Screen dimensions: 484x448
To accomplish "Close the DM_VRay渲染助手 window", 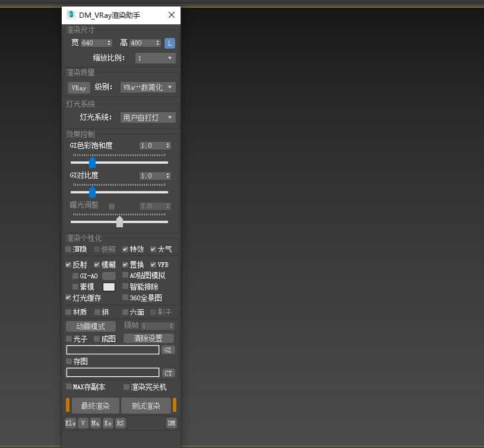I will click(172, 15).
